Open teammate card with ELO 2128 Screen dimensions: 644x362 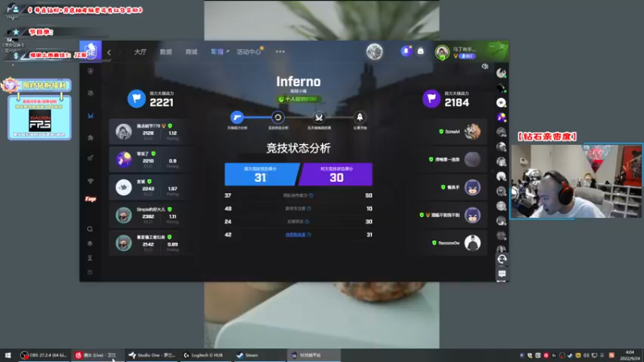pyautogui.click(x=149, y=132)
